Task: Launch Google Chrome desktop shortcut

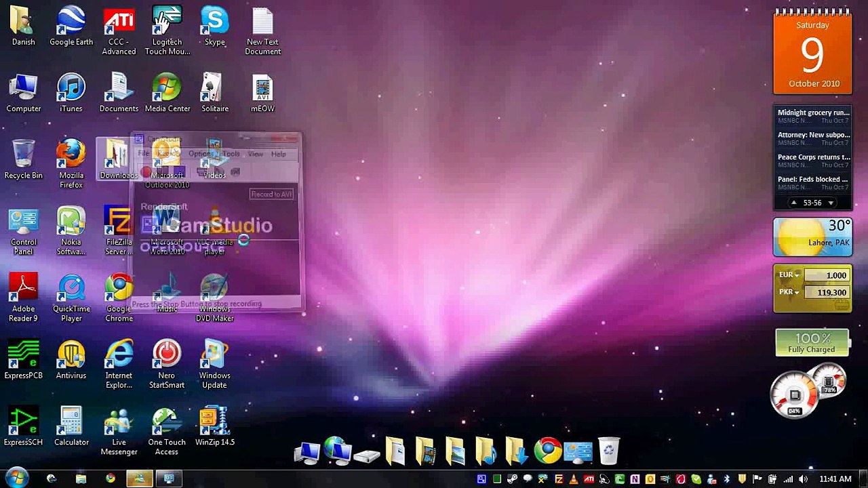Action: [x=119, y=298]
